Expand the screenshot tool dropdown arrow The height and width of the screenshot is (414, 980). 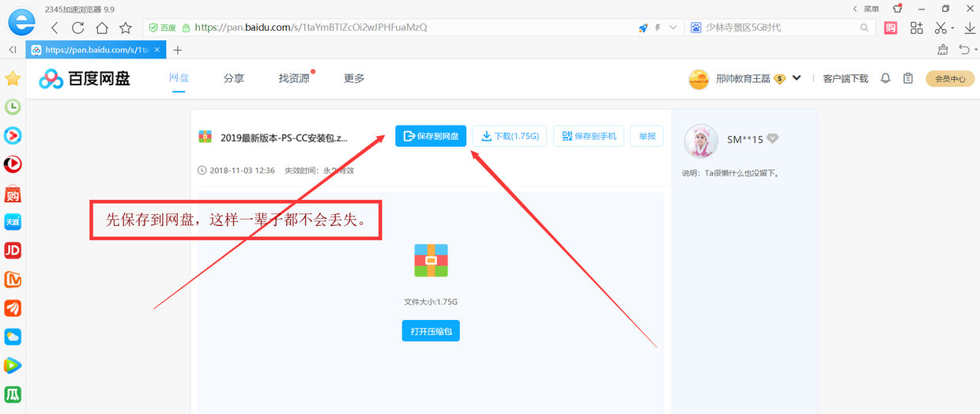[952, 28]
